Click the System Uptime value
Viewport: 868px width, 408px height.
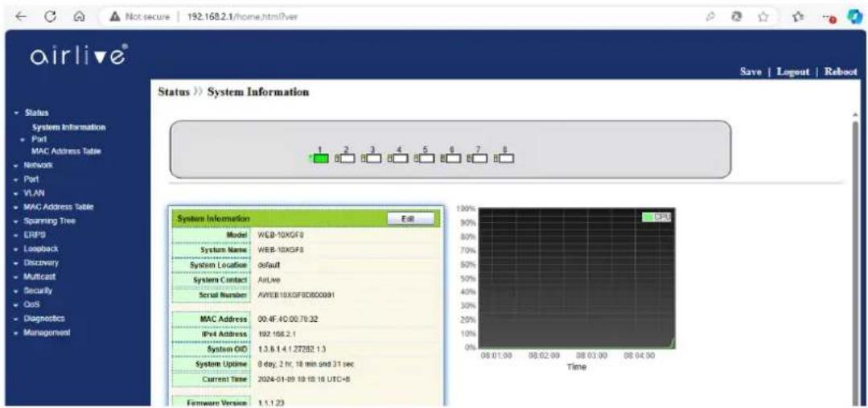point(305,365)
